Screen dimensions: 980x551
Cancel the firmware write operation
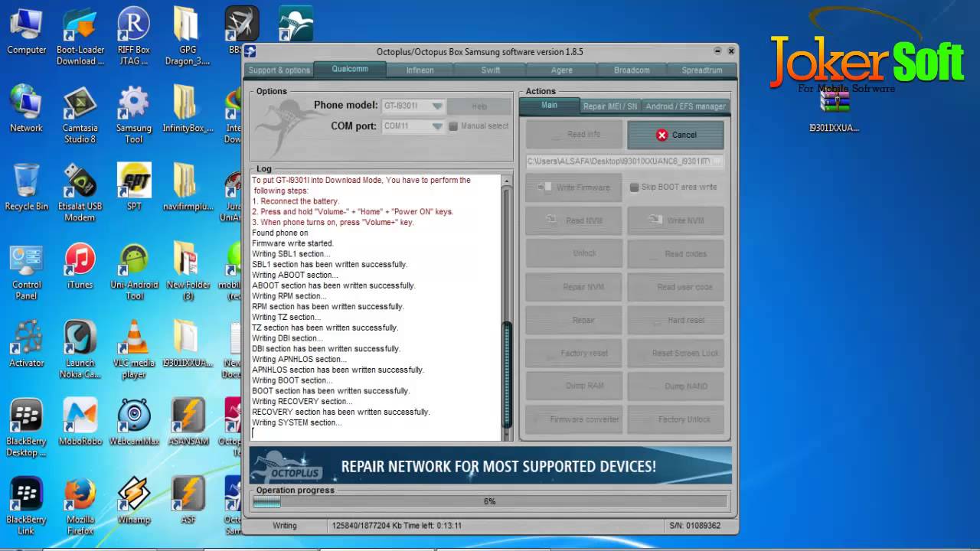tap(675, 135)
